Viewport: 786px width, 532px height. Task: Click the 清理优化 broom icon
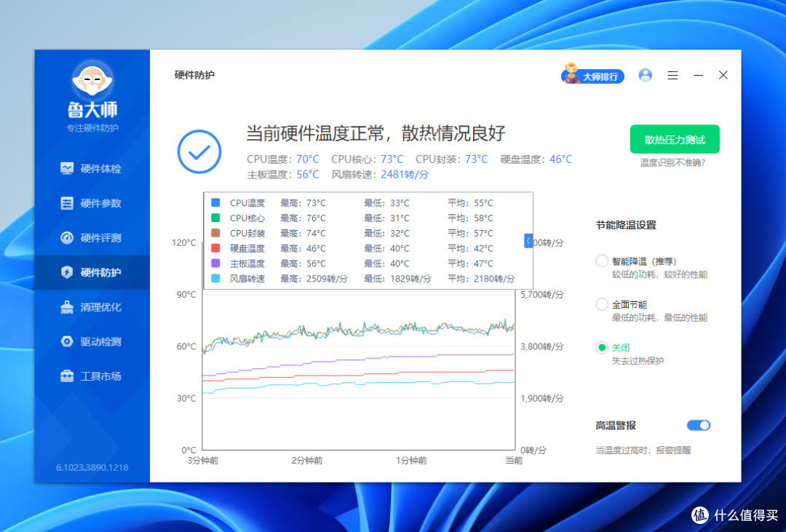coord(67,307)
